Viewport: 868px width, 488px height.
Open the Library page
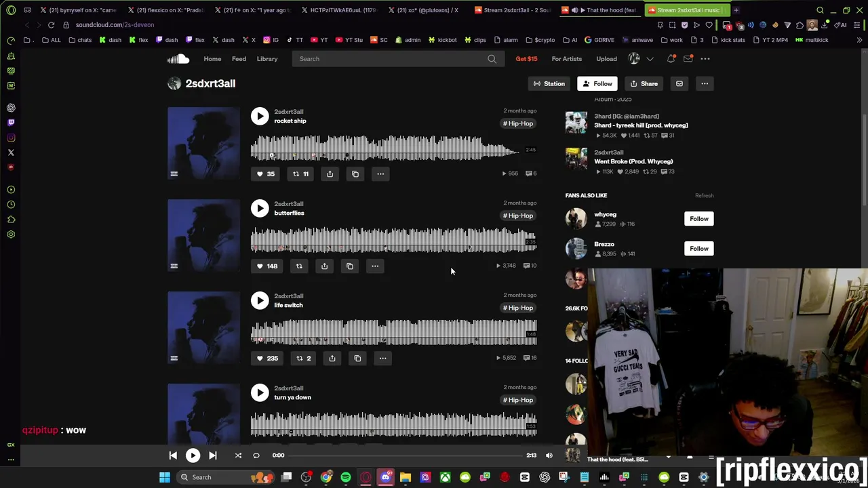[x=267, y=59]
